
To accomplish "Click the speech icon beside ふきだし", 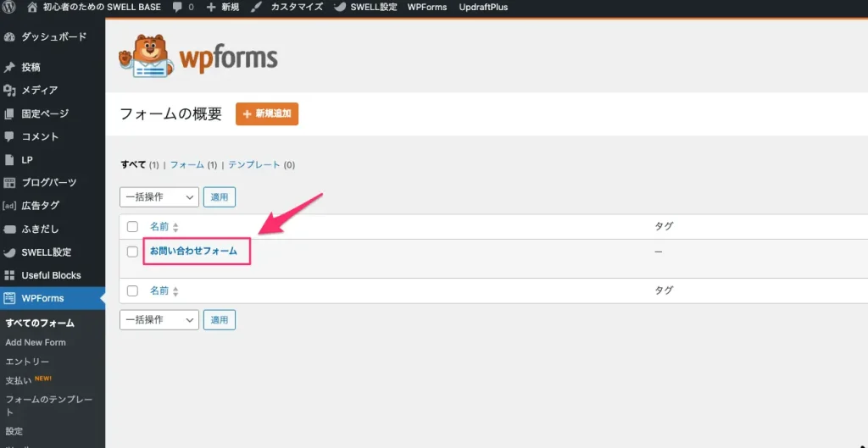I will (x=8, y=229).
